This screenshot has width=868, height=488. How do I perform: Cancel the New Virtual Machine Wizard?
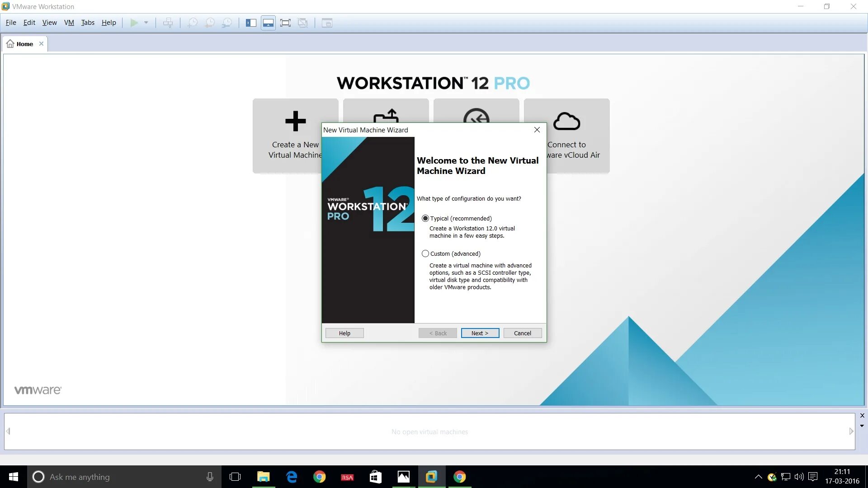(x=522, y=333)
